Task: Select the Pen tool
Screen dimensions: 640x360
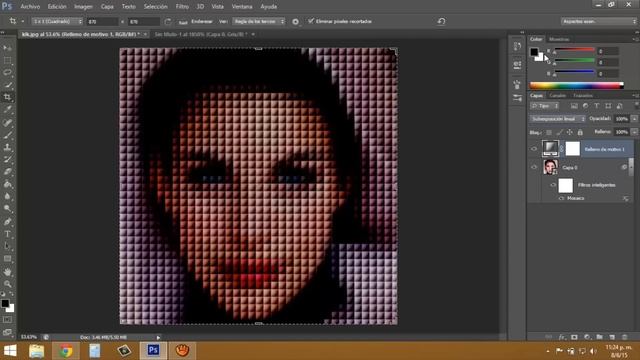Action: click(x=7, y=222)
